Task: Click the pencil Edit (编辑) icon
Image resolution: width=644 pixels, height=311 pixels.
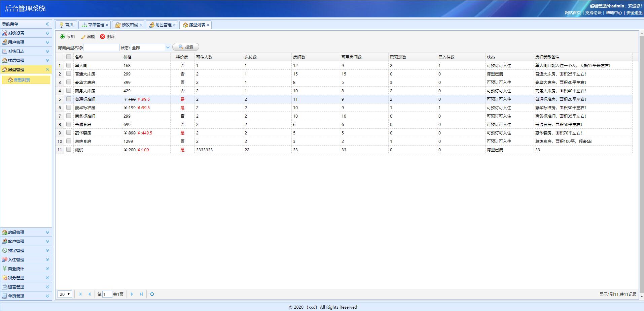Action: click(x=83, y=37)
